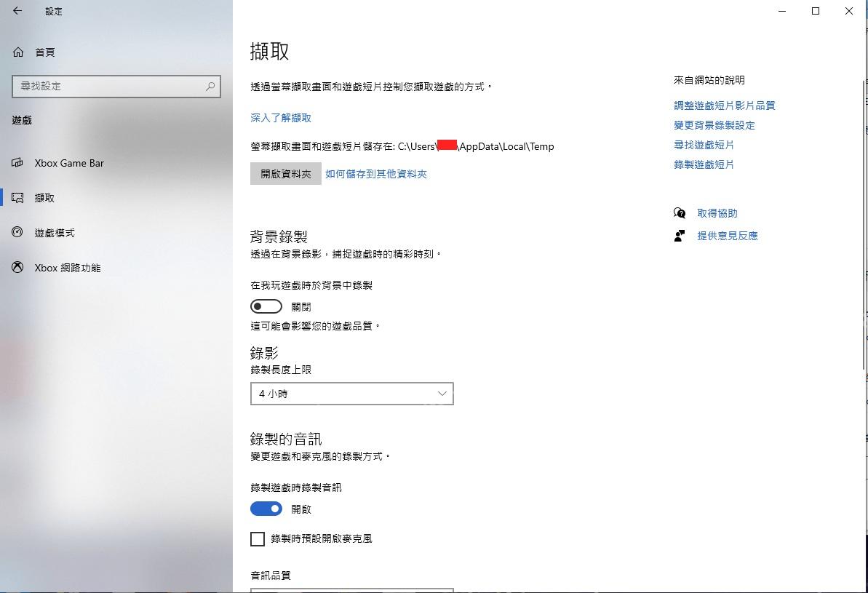Click the chevron arrow of 4 小時 combo box

coord(442,394)
